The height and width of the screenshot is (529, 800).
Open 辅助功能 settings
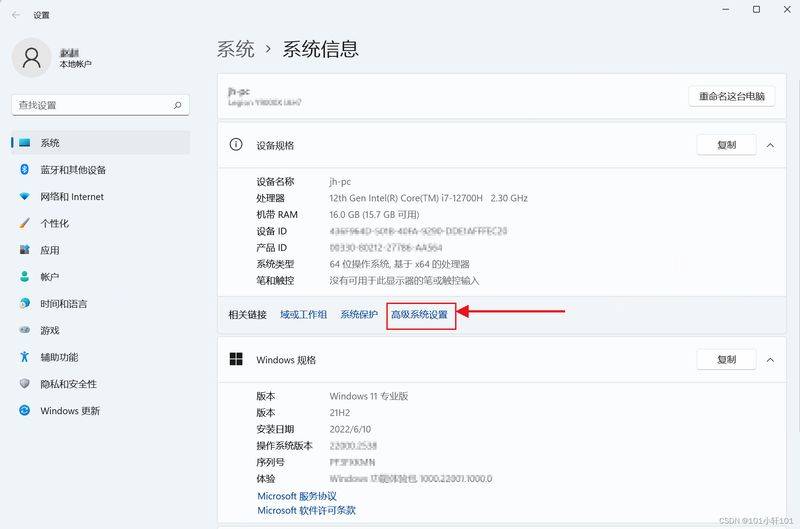pos(101,357)
